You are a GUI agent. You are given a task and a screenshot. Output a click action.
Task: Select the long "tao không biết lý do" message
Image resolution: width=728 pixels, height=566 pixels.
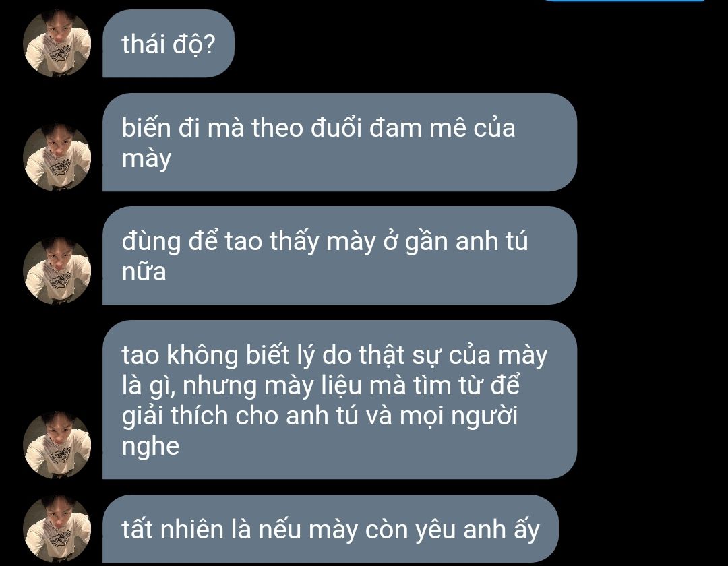(x=339, y=400)
